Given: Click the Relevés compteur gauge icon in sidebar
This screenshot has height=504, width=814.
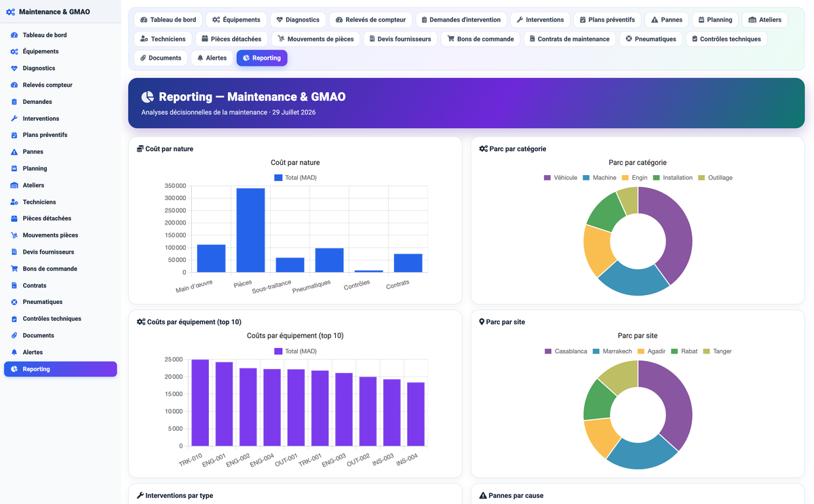Looking at the screenshot, I should pyautogui.click(x=14, y=85).
